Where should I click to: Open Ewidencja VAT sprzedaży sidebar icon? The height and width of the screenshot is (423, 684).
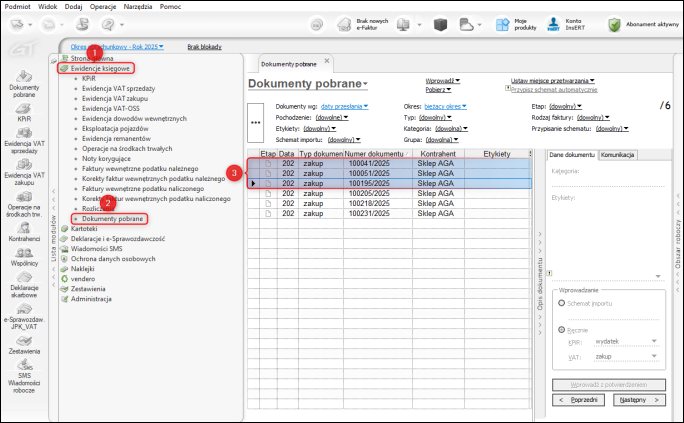[x=24, y=140]
